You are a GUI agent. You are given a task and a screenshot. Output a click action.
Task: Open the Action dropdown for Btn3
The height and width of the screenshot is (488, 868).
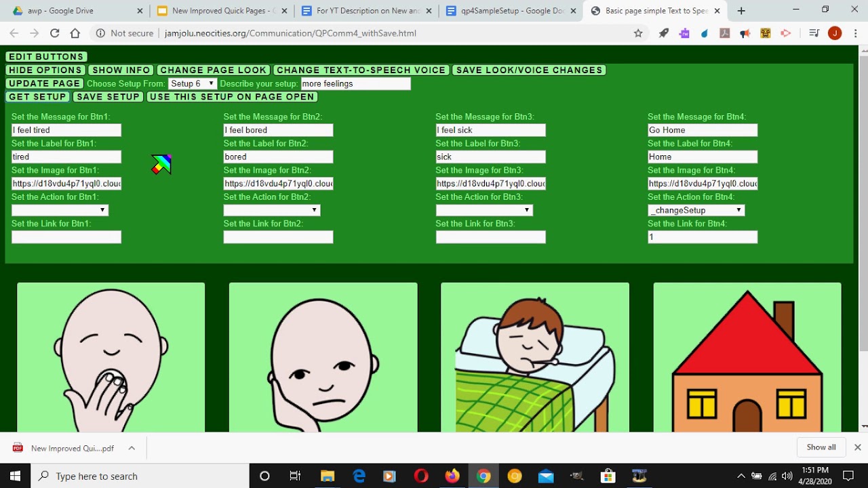click(484, 210)
